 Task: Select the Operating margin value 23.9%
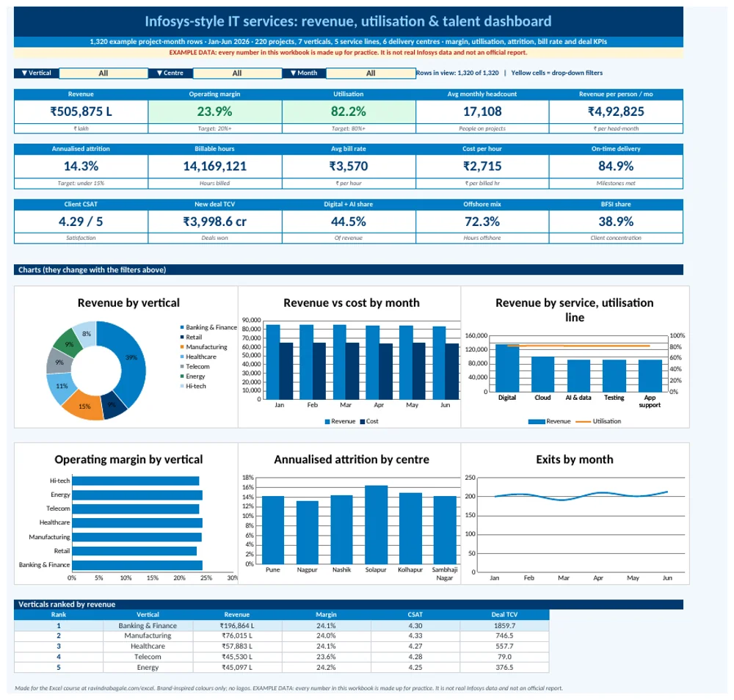tap(215, 112)
